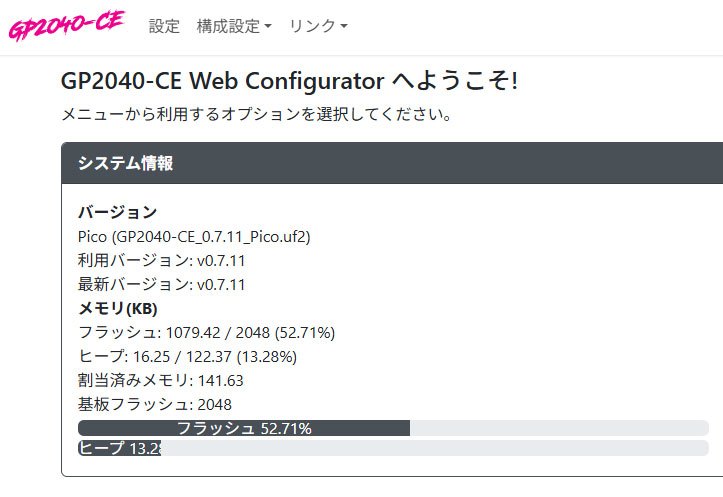Viewport: 723px width, 497px height.
Task: Click the GP2040-CE pink logo
Action: (66, 26)
